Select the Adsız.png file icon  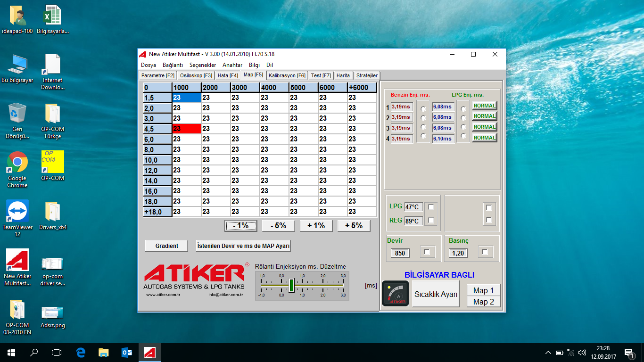coord(52,312)
